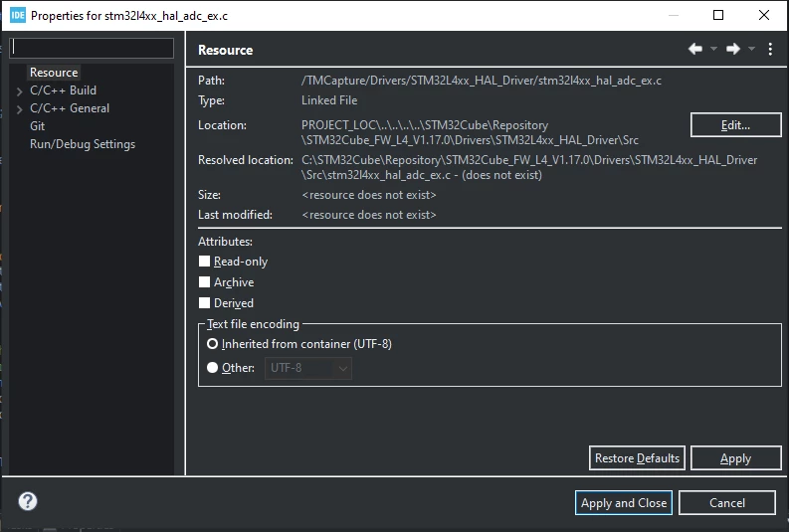The height and width of the screenshot is (532, 789).
Task: Open the back history dropdown arrow
Action: (713, 49)
